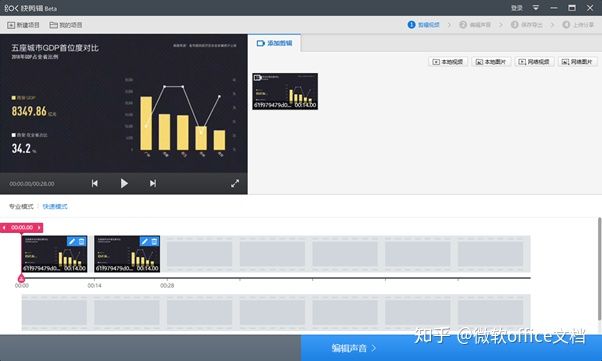The width and height of the screenshot is (602, 361).
Task: Open the 添加剪辑 tab
Action: point(275,43)
